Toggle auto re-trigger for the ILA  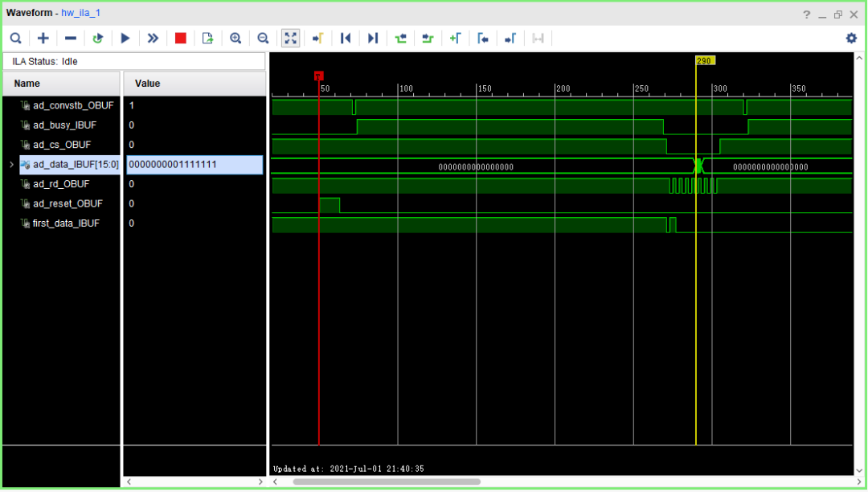click(x=98, y=39)
